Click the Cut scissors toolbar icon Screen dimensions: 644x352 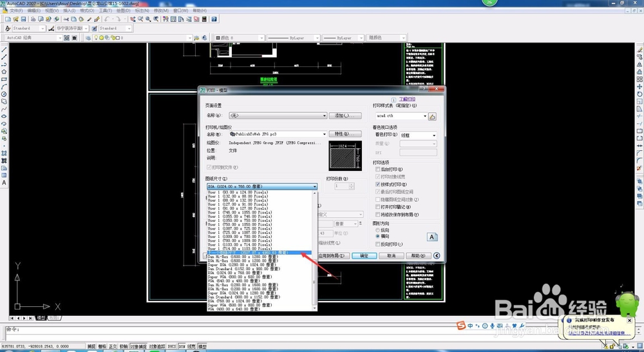tap(66, 19)
